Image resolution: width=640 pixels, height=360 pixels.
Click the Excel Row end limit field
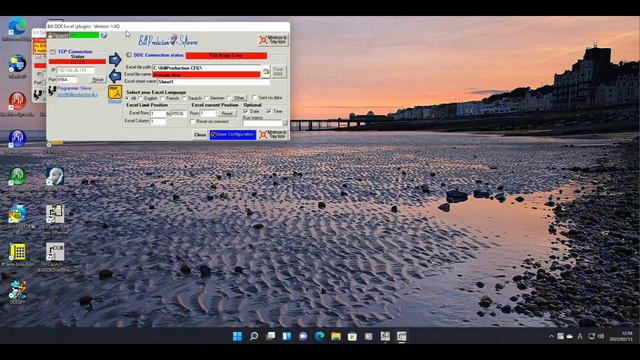click(178, 113)
